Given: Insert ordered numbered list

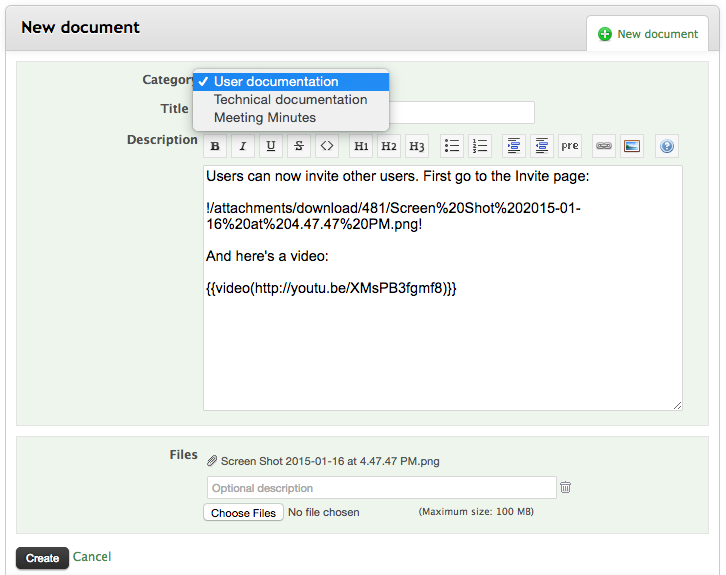Looking at the screenshot, I should click(480, 146).
